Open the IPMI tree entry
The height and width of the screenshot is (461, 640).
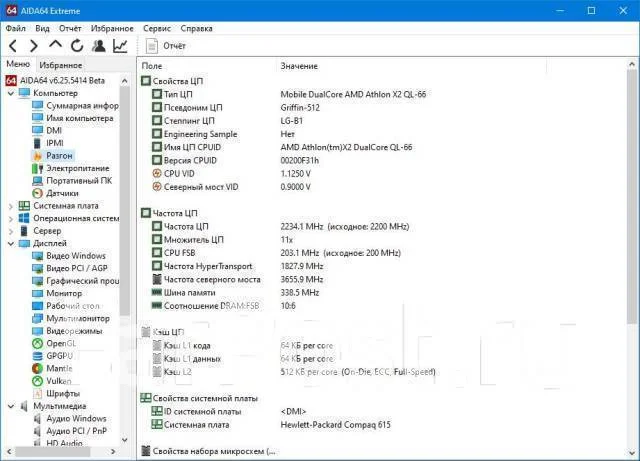pos(48,143)
